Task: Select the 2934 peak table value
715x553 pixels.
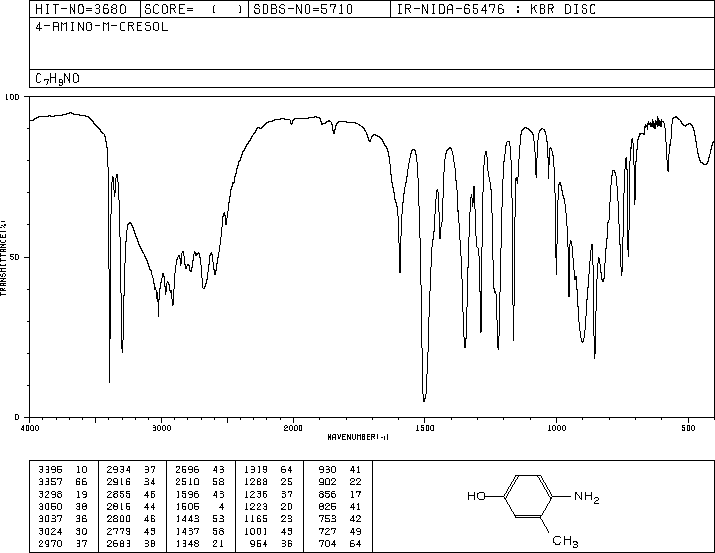Action: (x=119, y=469)
